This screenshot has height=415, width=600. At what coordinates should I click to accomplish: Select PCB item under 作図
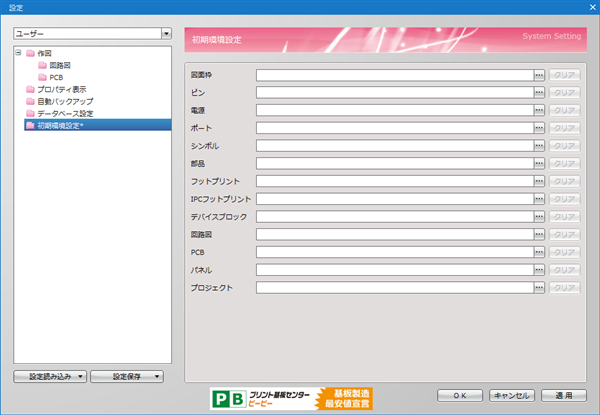click(56, 77)
